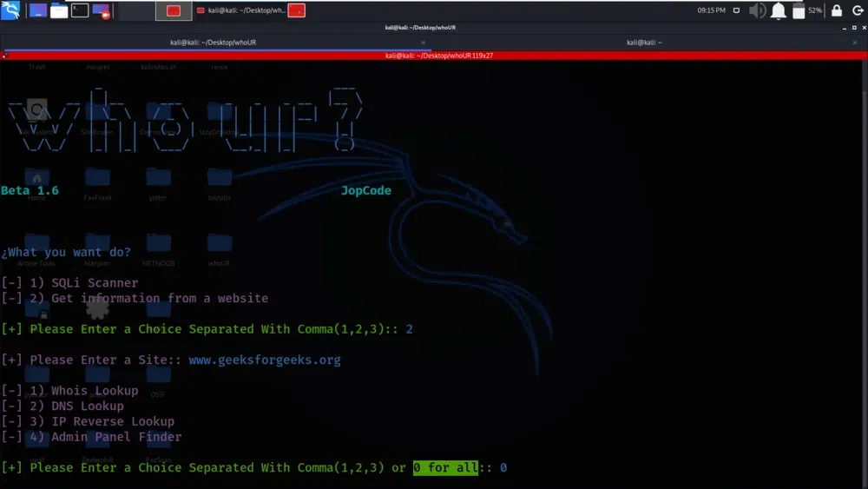This screenshot has width=868, height=489.
Task: Close the ~/Desktop/whoUR terminal tab
Action: [x=423, y=43]
